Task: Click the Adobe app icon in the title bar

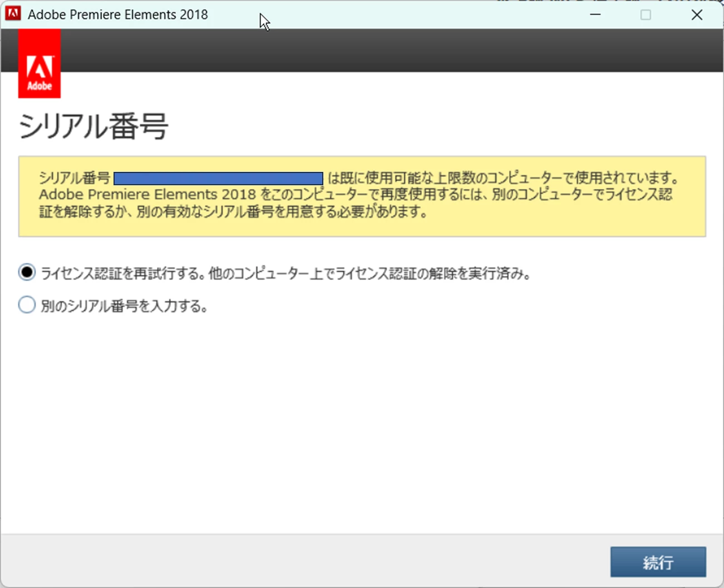Action: [13, 14]
